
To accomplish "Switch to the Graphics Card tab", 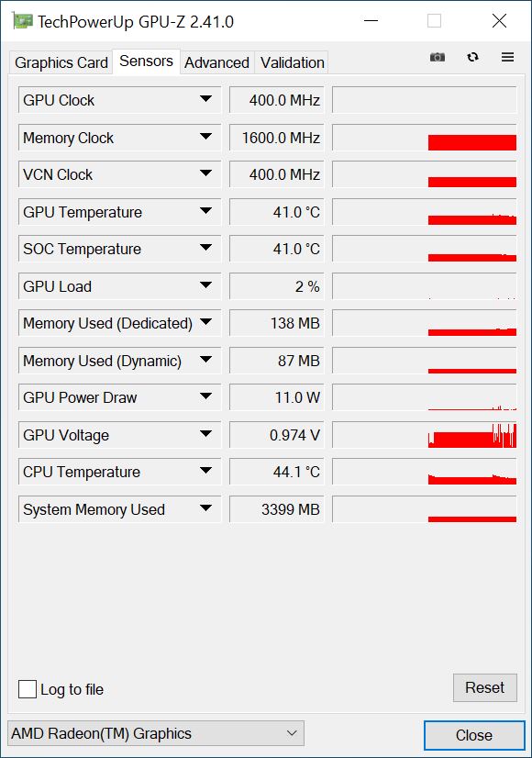I will tap(61, 62).
